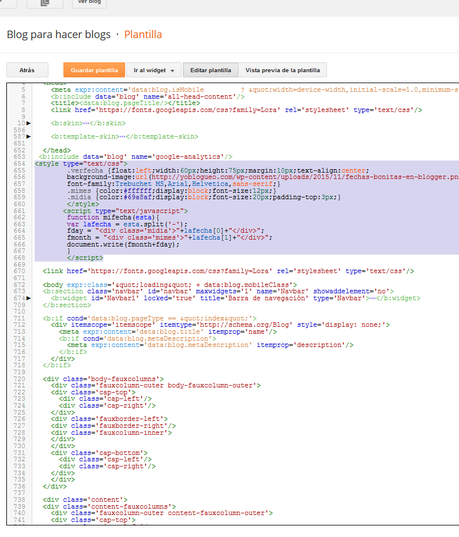Click the title data:blog.pageTitle line
This screenshot has width=459, height=537.
pos(125,103)
